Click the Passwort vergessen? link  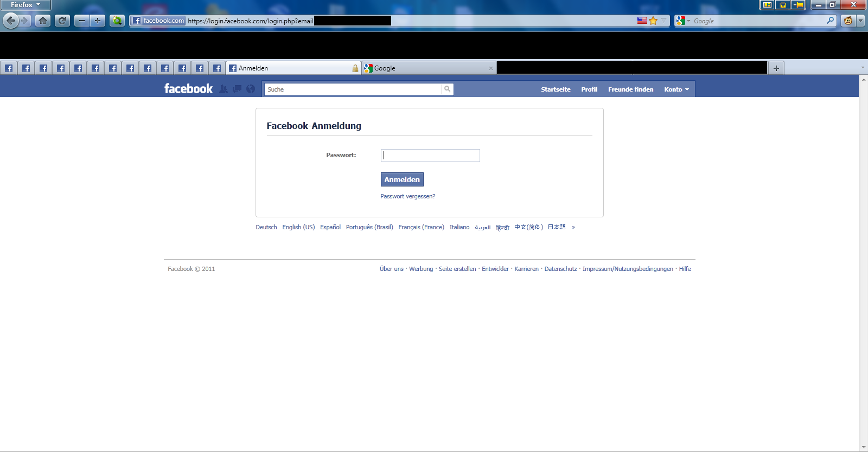click(x=408, y=196)
